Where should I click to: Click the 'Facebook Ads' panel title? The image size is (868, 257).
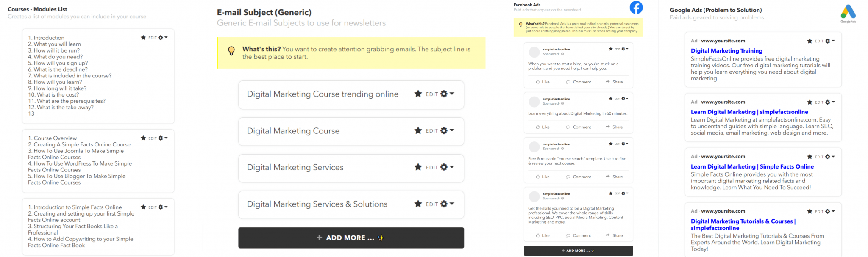tap(527, 5)
